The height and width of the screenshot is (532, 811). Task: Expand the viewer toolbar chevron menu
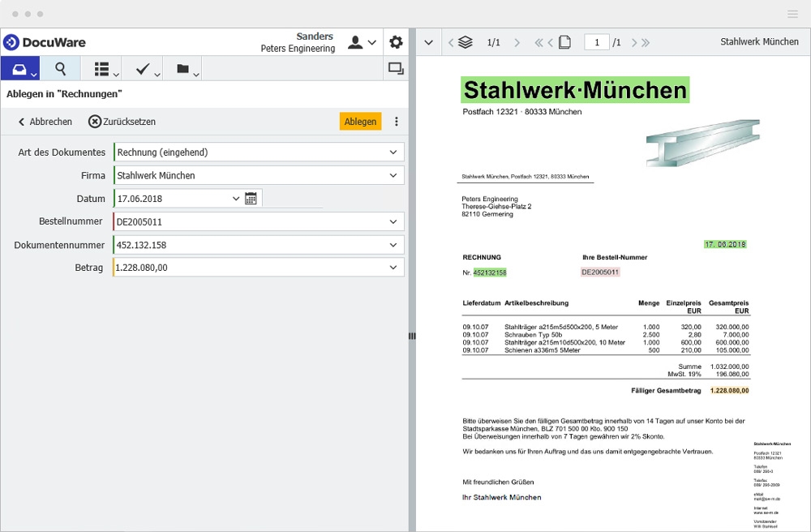click(x=429, y=42)
